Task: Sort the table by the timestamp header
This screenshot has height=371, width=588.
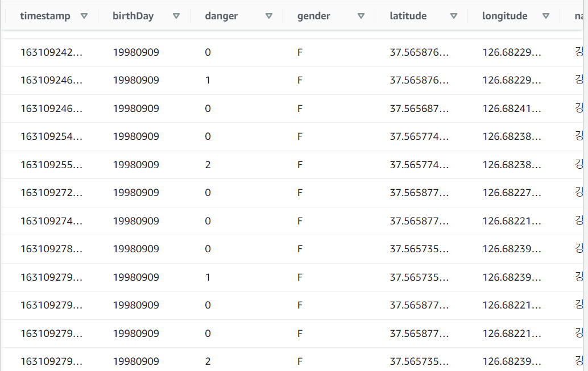Action: tap(45, 16)
